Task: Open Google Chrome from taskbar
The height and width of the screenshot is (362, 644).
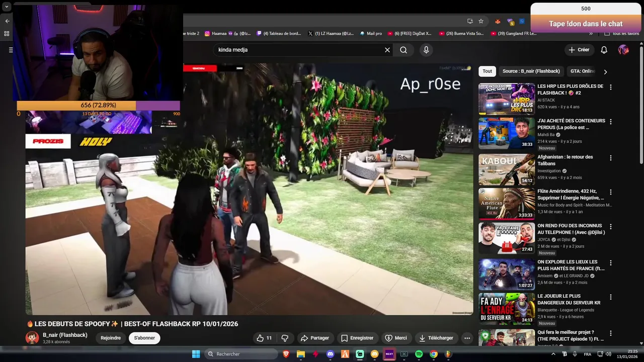Action: click(434, 354)
